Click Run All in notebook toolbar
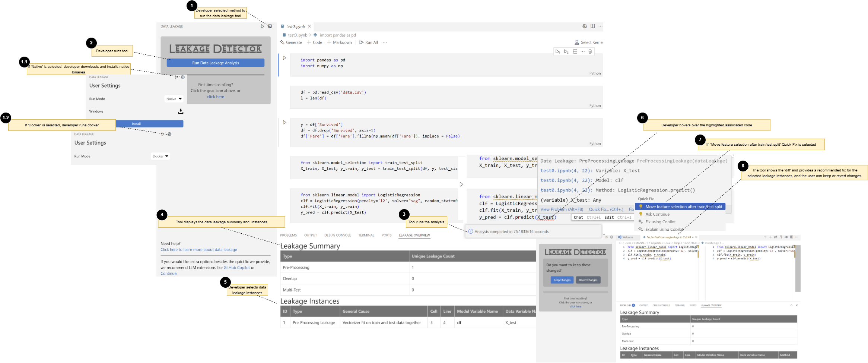This screenshot has width=868, height=363. [369, 42]
